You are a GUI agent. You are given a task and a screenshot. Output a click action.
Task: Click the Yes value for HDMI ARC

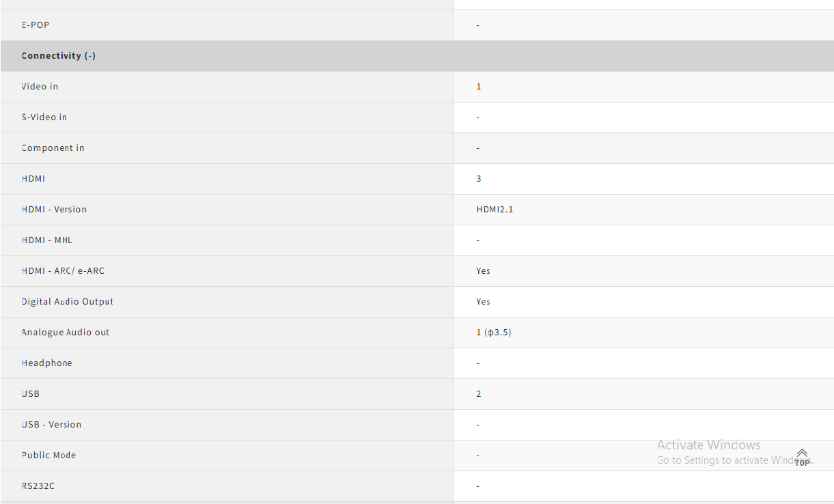pyautogui.click(x=484, y=271)
